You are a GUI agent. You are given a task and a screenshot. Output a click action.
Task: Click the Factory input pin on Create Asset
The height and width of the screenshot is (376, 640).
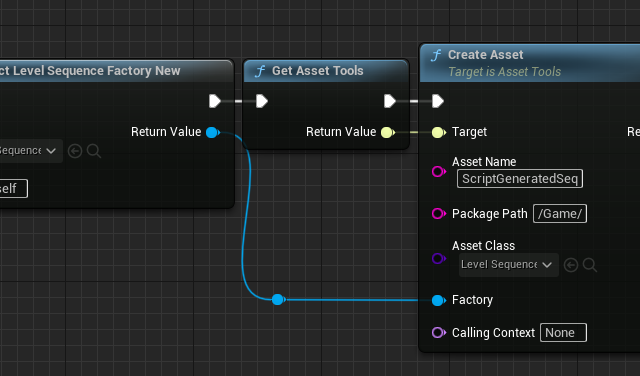click(x=439, y=300)
